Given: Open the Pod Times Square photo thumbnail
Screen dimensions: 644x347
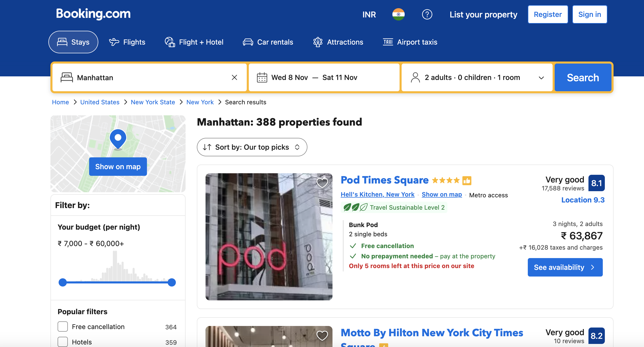Looking at the screenshot, I should click(269, 237).
